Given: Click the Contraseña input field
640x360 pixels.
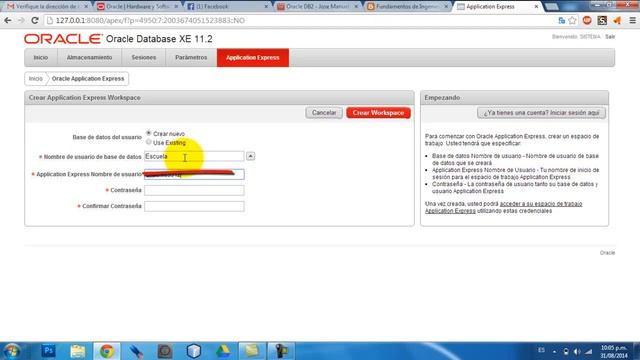Looking at the screenshot, I should (194, 190).
